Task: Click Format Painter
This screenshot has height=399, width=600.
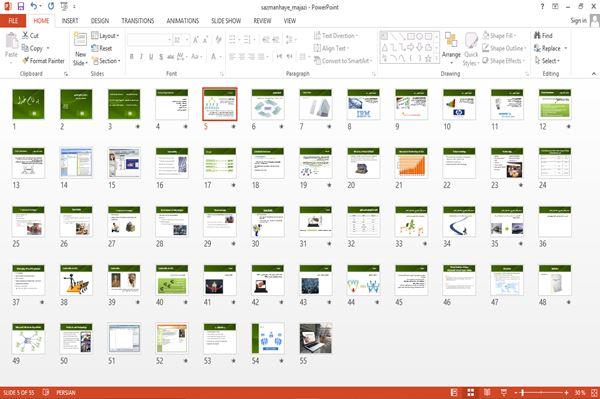Action: 43,61
